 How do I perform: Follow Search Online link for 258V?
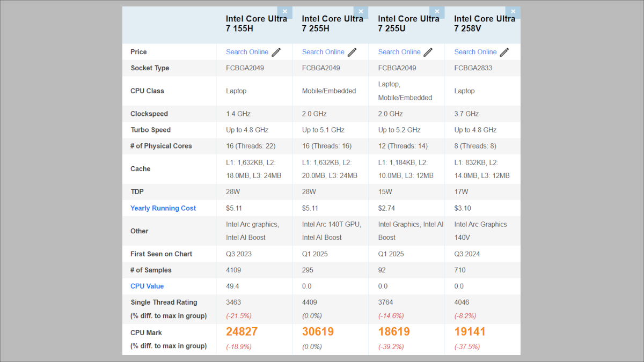[475, 52]
